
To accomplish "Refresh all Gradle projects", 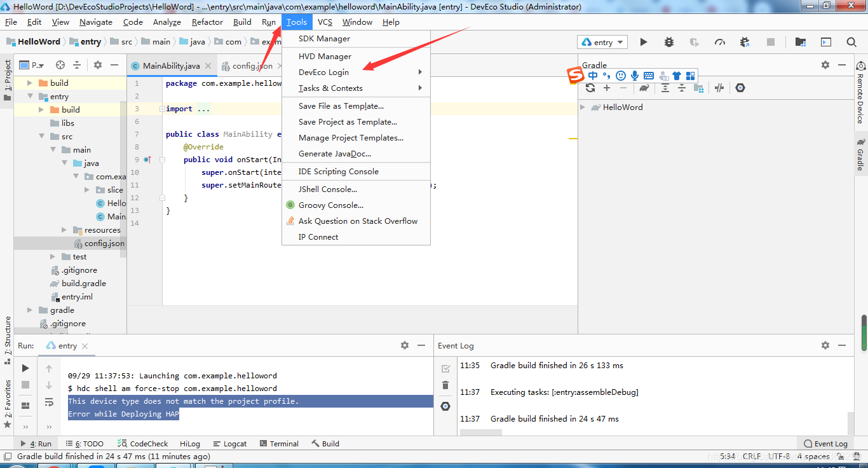I will (590, 88).
